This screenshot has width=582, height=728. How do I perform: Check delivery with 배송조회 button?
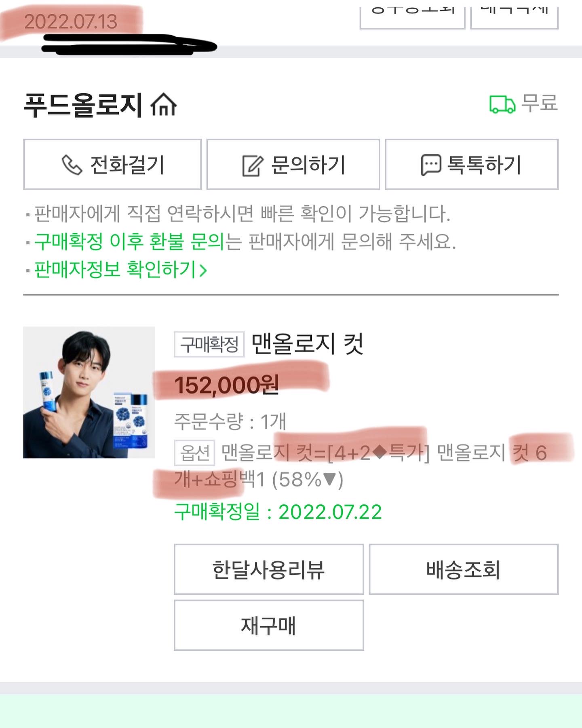(464, 569)
